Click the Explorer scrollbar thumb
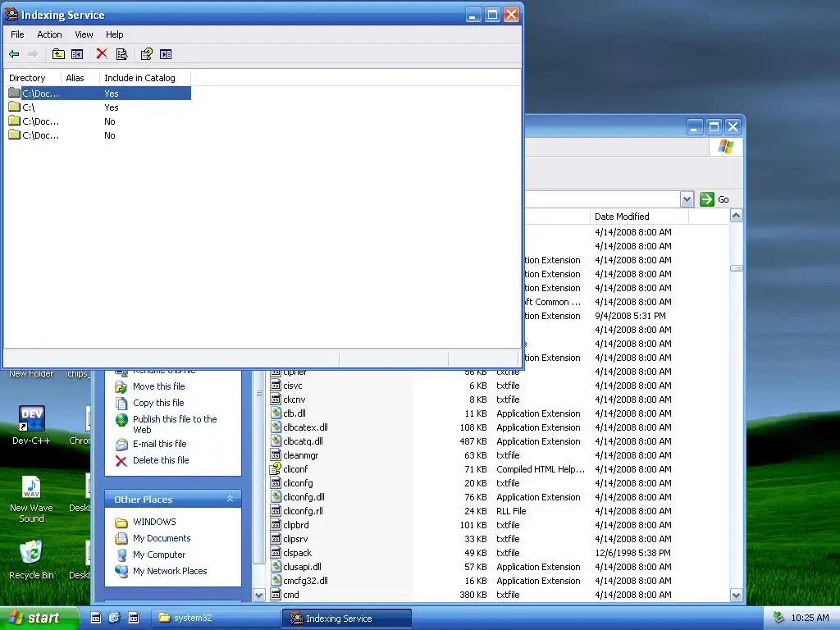Viewport: 840px width, 630px height. 736,268
